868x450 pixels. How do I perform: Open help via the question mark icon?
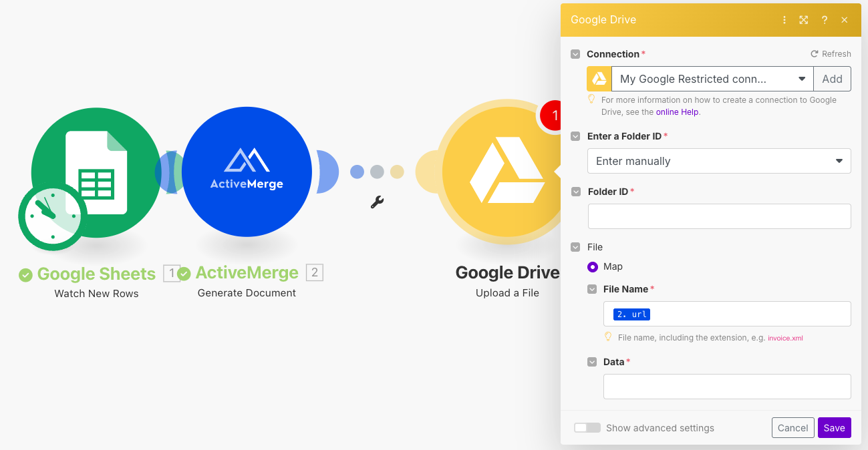pyautogui.click(x=824, y=19)
